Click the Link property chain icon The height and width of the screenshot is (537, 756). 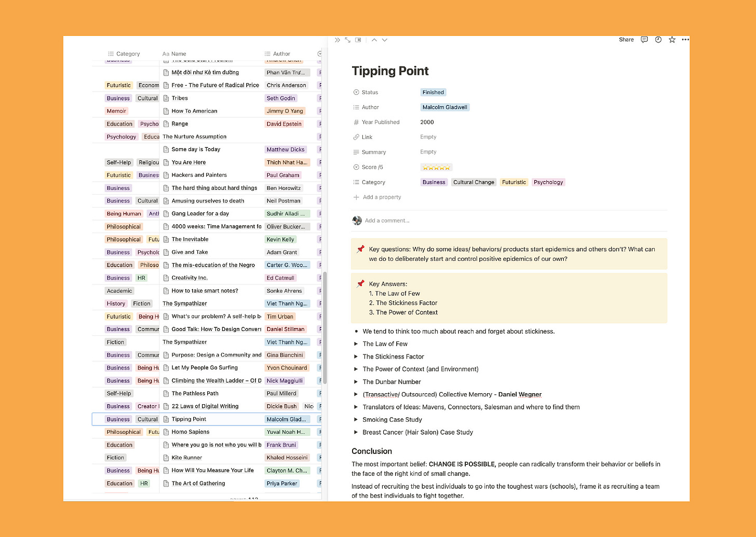(x=356, y=137)
